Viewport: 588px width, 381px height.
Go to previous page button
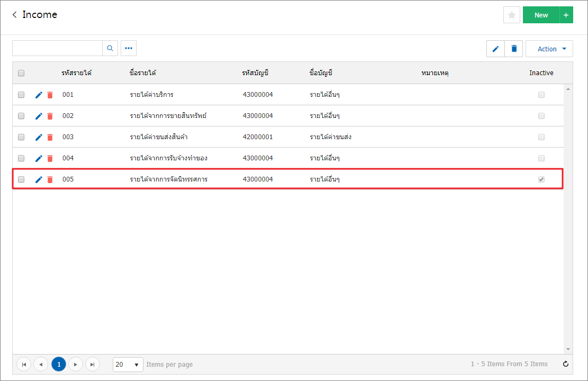[x=41, y=364]
